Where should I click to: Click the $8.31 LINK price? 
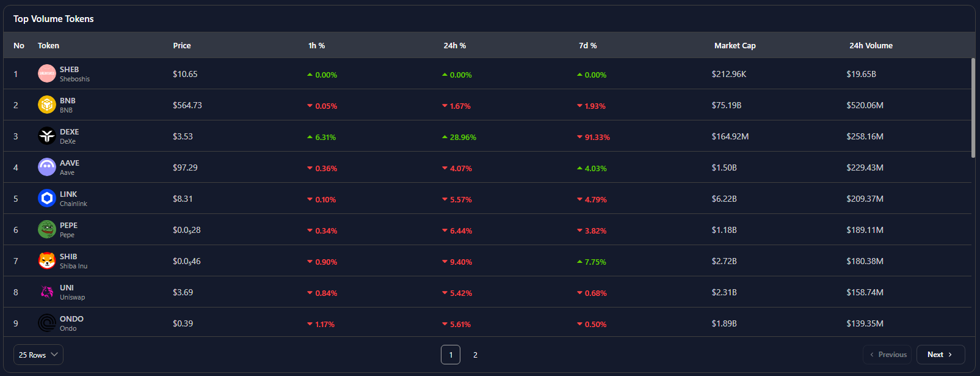(x=183, y=199)
